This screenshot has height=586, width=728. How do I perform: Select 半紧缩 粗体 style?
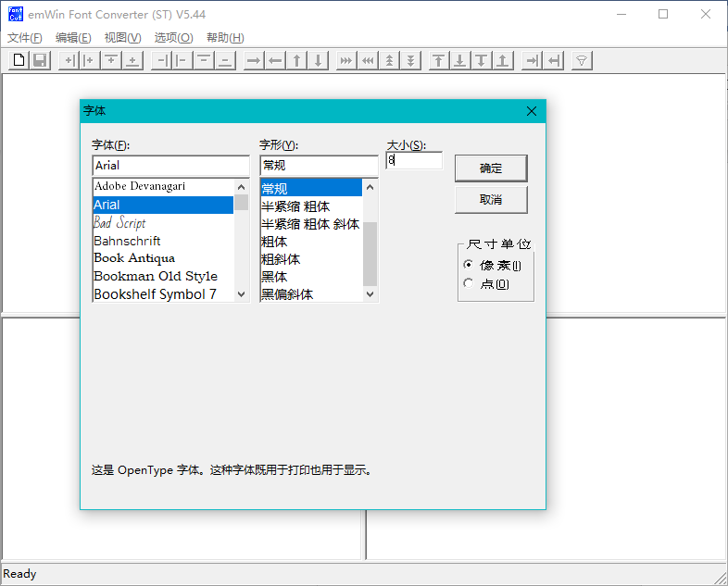point(311,206)
